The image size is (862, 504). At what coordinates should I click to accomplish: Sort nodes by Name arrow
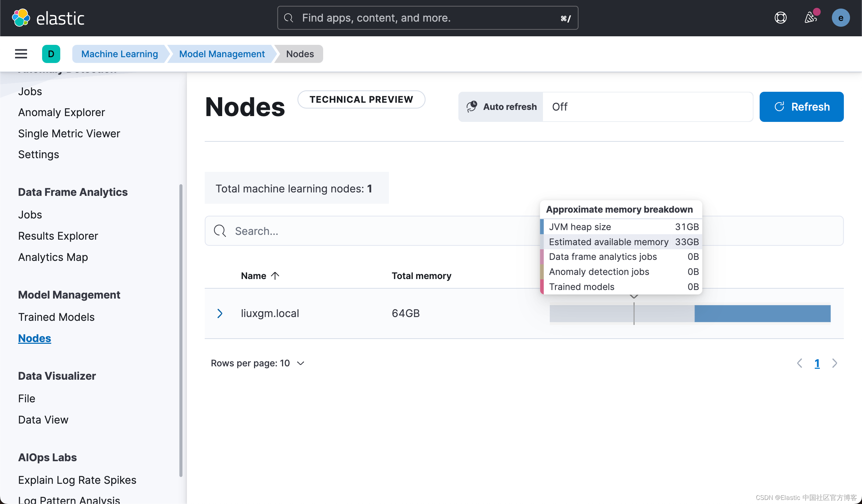[x=275, y=276]
